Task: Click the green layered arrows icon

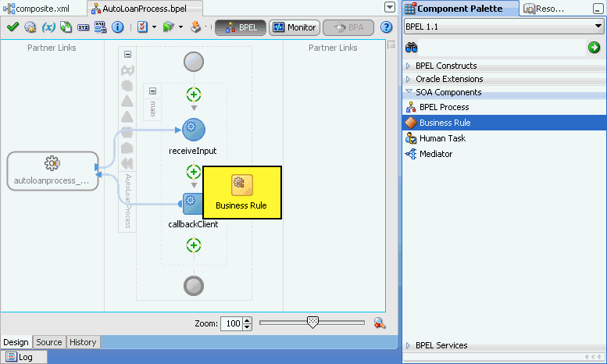Action: (x=169, y=27)
